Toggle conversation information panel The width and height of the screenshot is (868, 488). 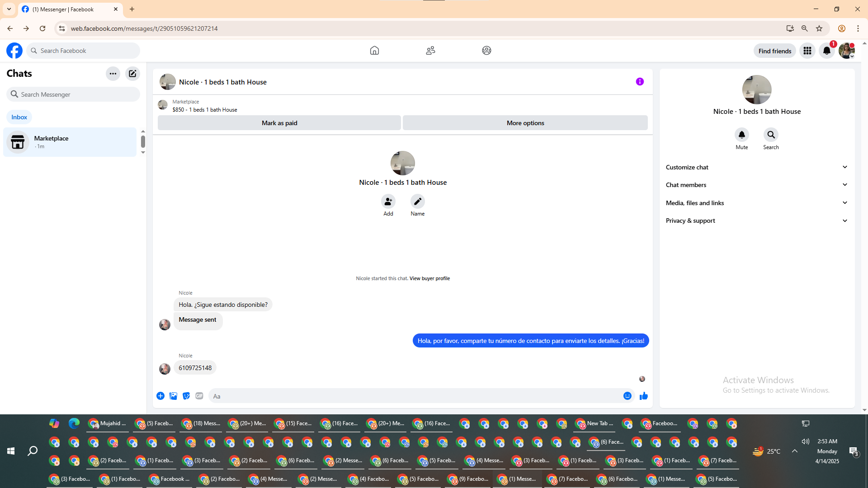tap(640, 82)
